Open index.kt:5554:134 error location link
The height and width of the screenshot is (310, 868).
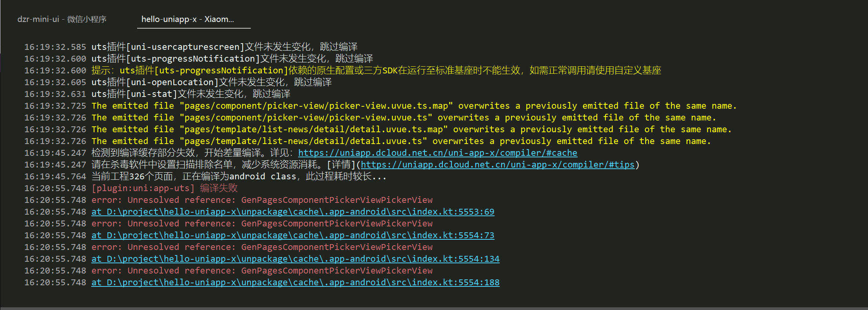[295, 259]
